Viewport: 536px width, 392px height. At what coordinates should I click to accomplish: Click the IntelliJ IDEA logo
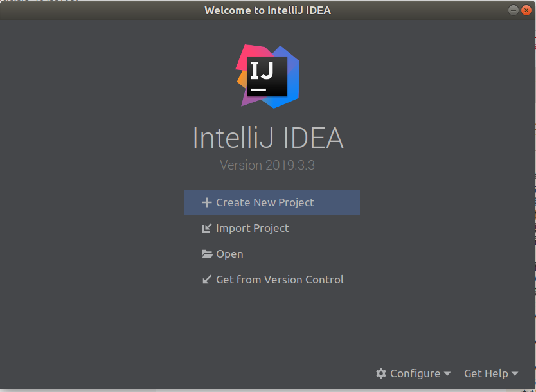pyautogui.click(x=267, y=76)
